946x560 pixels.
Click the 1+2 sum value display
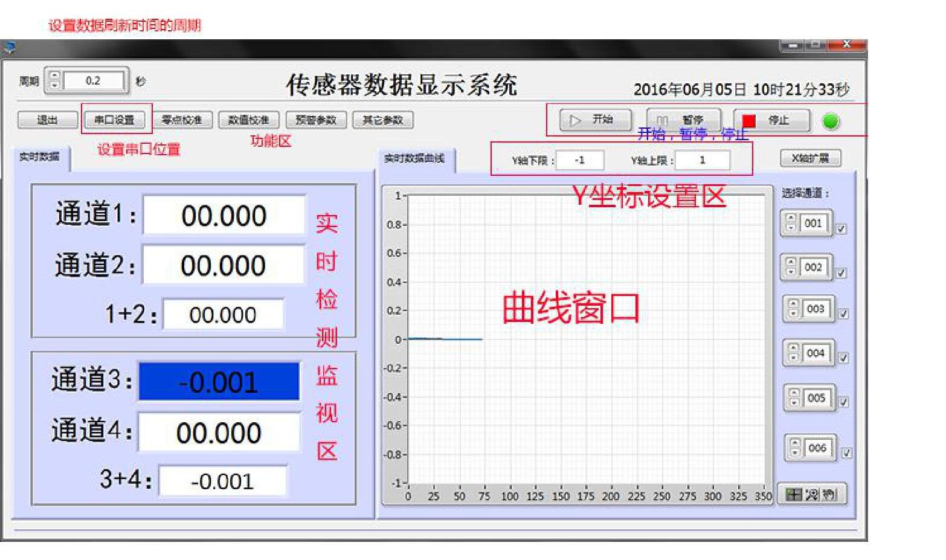pyautogui.click(x=224, y=315)
